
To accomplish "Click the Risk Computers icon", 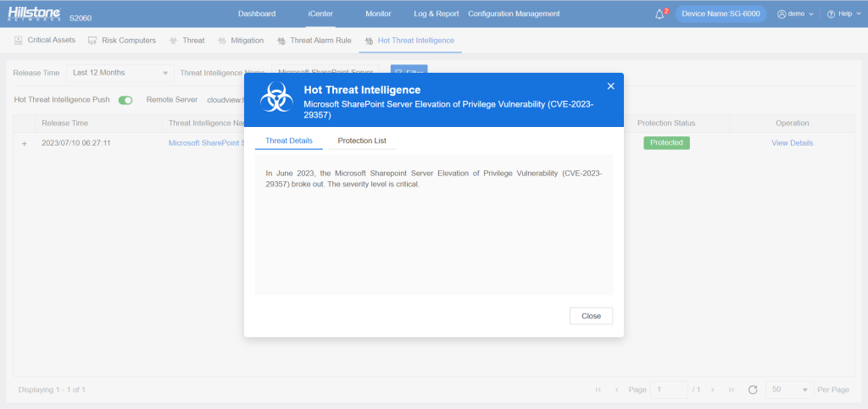I will coord(92,41).
